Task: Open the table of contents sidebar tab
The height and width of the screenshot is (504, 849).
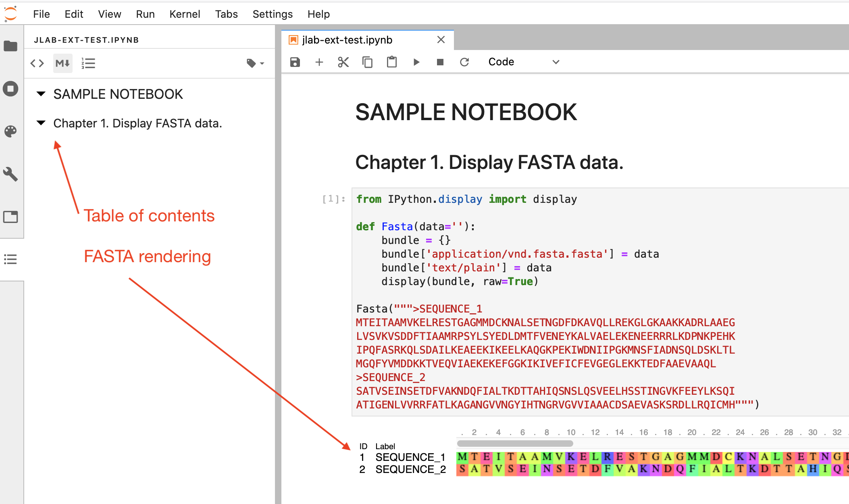Action: 11,259
